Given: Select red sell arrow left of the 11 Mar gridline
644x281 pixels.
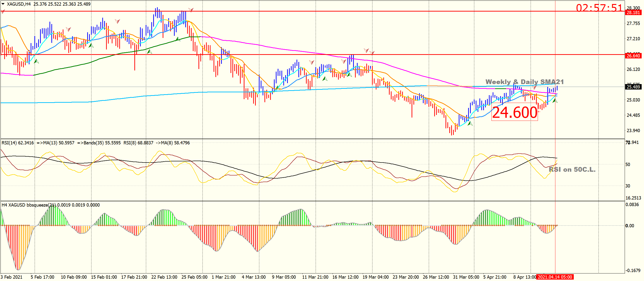Looking at the screenshot, I should coord(311,62).
